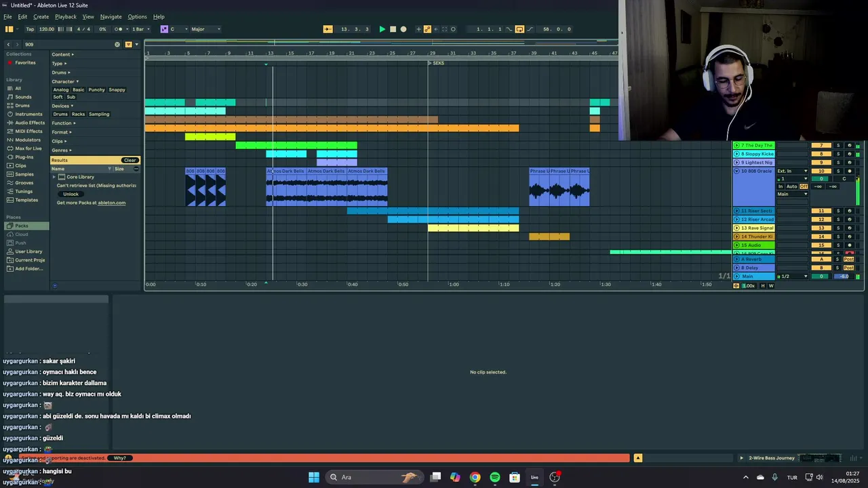Expand the Core Library pack

point(54,177)
